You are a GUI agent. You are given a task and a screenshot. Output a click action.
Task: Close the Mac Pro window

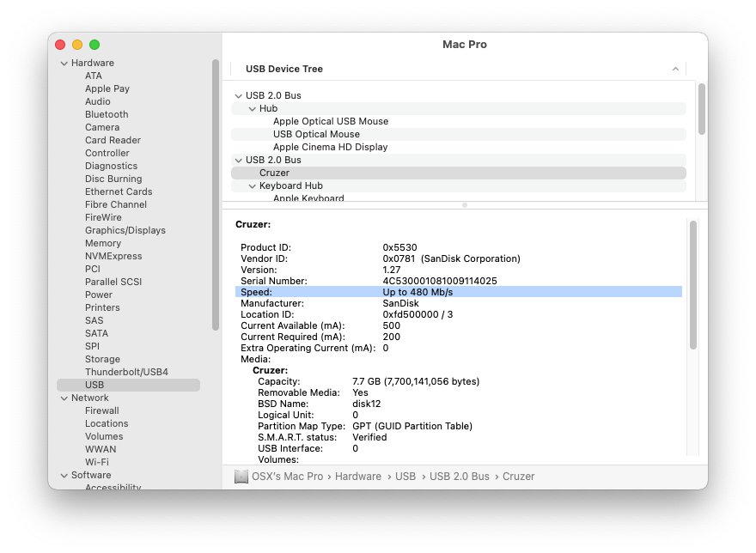[x=60, y=45]
